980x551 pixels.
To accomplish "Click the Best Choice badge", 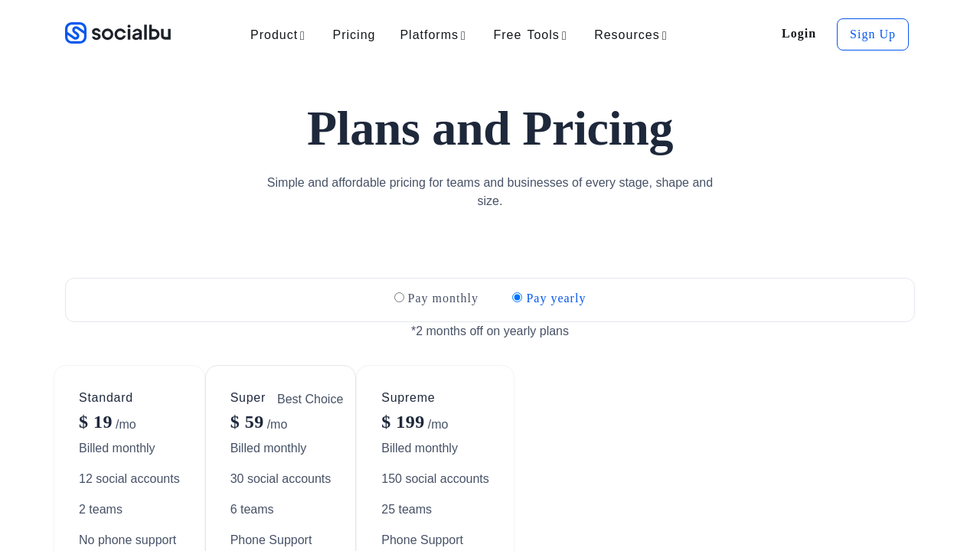I will point(310,399).
